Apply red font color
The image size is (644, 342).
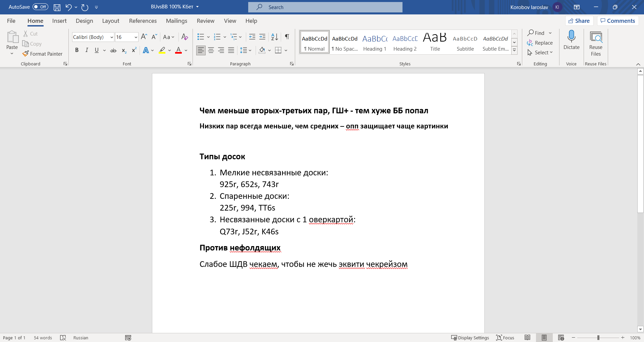click(178, 50)
